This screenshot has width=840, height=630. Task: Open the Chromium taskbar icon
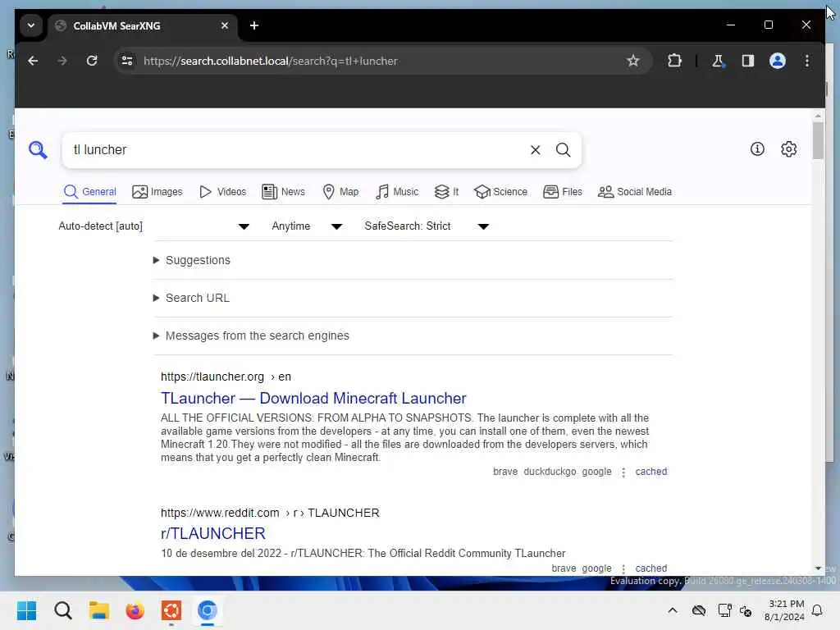coord(207,610)
